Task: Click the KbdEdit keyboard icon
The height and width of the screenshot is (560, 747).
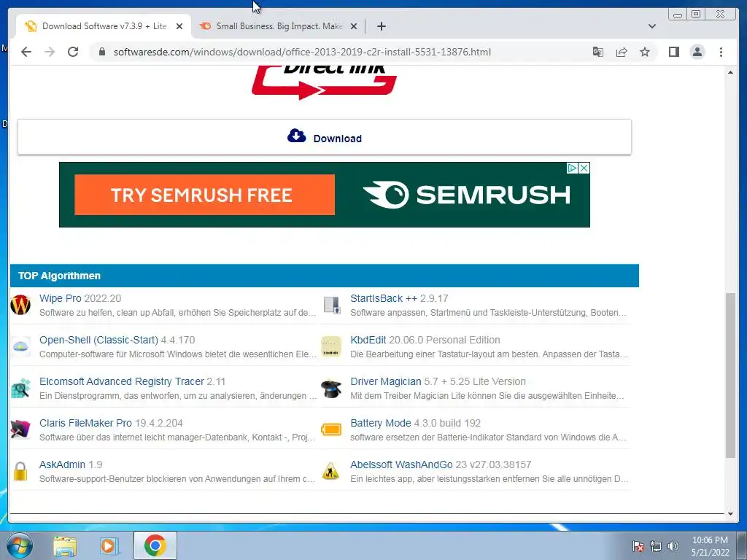Action: pos(332,346)
